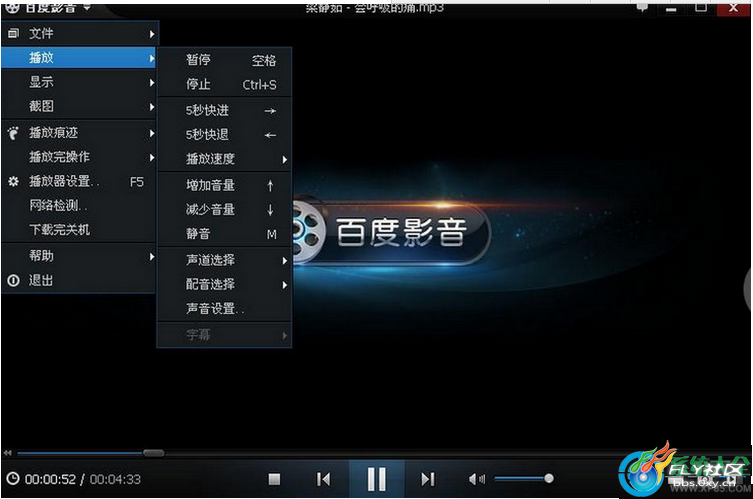The height and width of the screenshot is (499, 753).
Task: Choose 停止 in the playback submenu
Action: click(225, 85)
